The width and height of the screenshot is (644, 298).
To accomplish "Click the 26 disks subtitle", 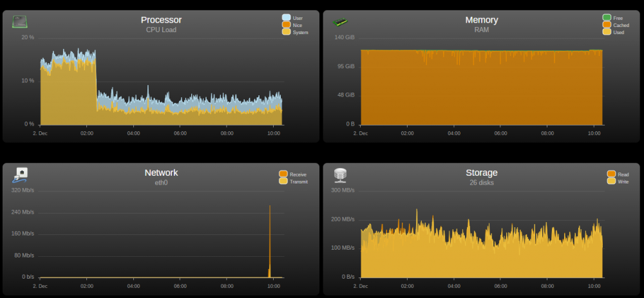I will click(x=481, y=182).
